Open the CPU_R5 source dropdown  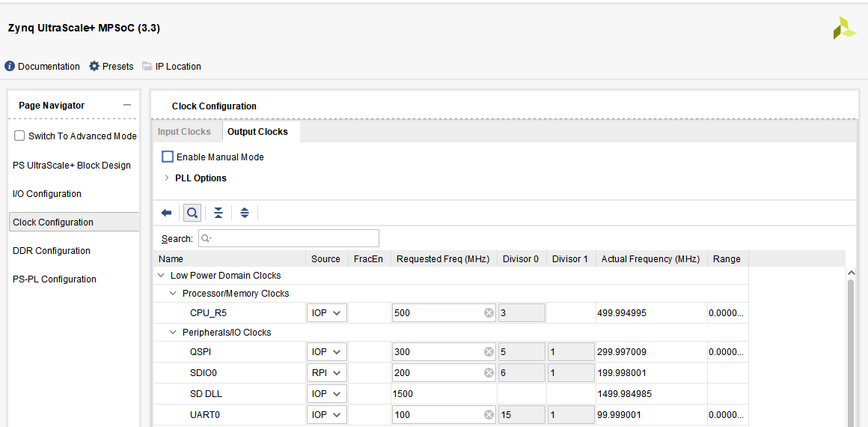tap(326, 313)
